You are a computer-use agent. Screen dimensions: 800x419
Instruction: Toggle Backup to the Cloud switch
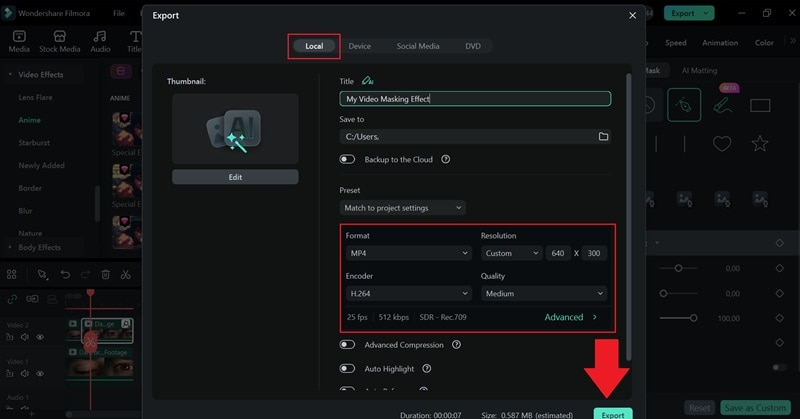347,159
